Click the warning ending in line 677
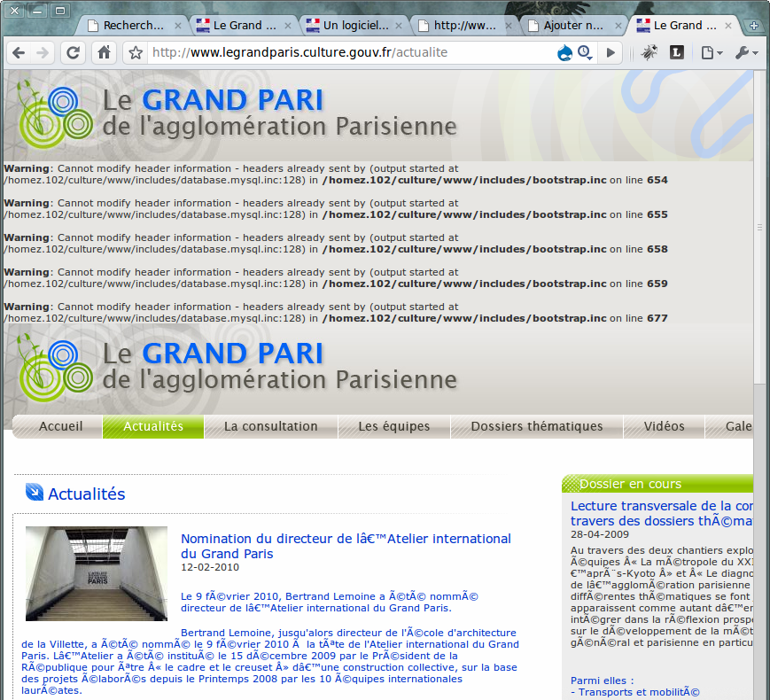The height and width of the screenshot is (700, 770). [x=336, y=313]
